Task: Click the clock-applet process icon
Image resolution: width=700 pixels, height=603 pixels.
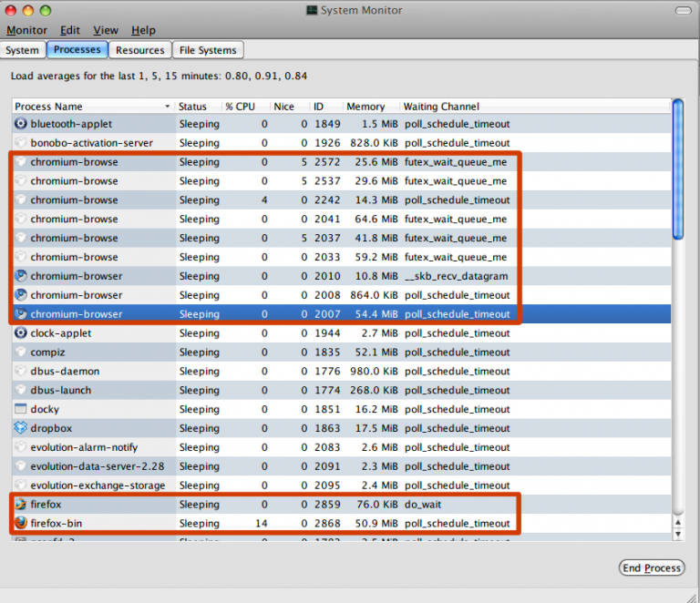Action: point(21,333)
